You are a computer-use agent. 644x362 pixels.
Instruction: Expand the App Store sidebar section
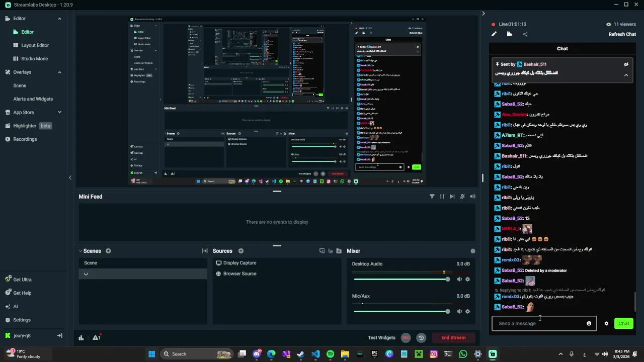[x=59, y=113]
